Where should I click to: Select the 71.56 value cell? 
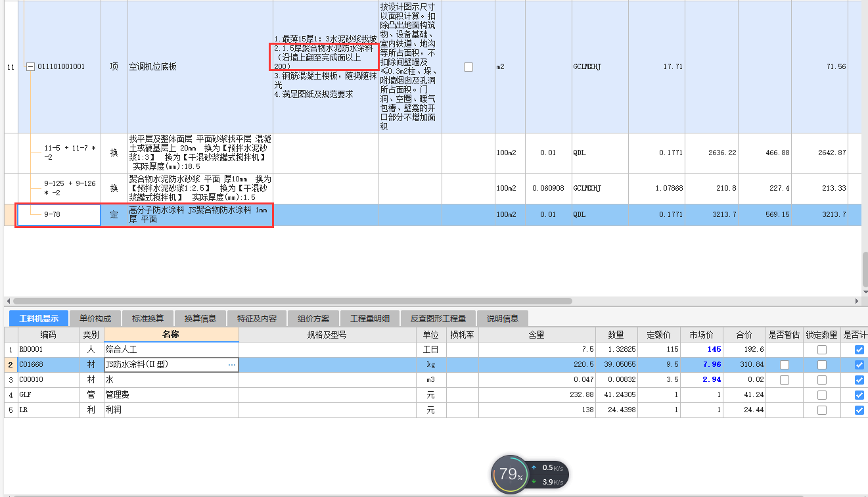(x=819, y=66)
